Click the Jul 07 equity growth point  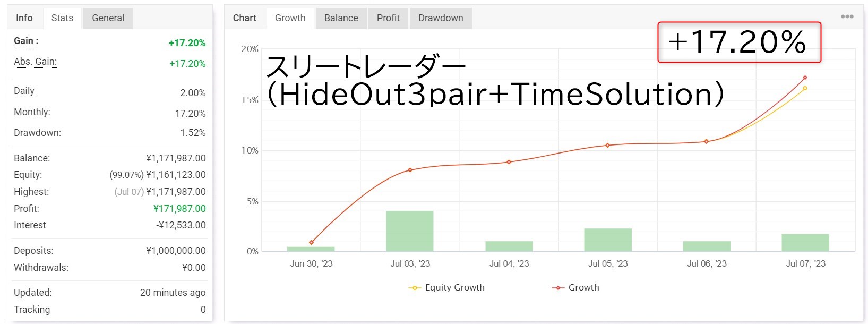[x=805, y=88]
